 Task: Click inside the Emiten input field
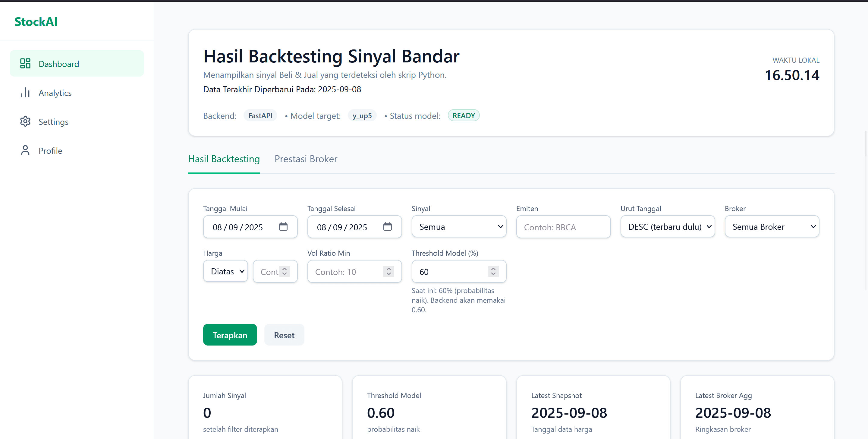point(563,226)
